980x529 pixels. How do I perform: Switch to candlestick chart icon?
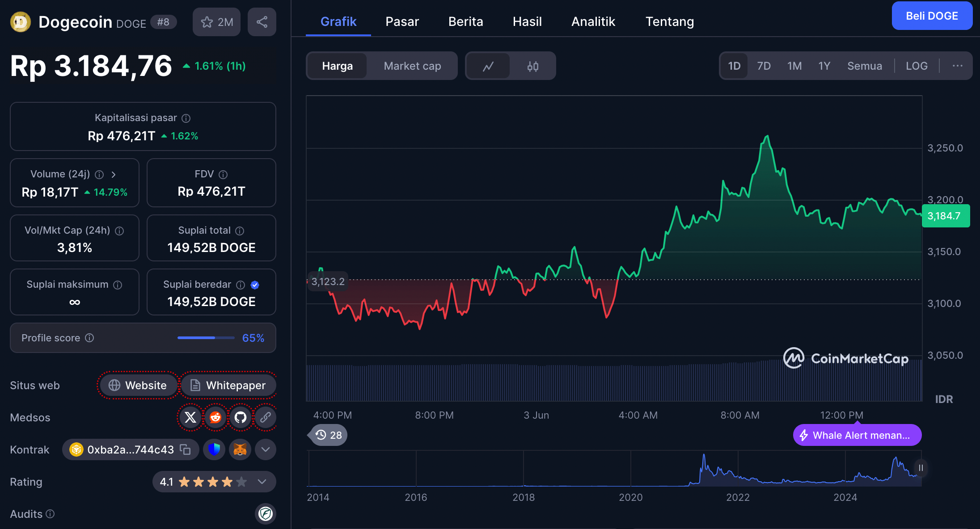[532, 66]
